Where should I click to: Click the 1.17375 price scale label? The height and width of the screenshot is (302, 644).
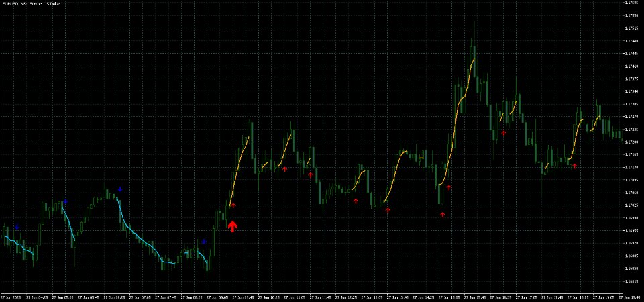(x=631, y=79)
